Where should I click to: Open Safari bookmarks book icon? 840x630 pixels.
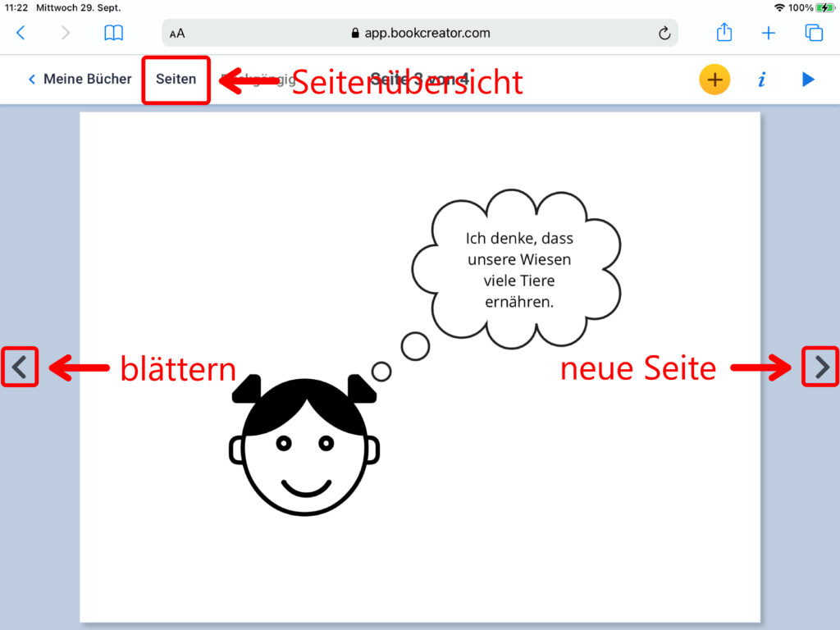coord(113,33)
